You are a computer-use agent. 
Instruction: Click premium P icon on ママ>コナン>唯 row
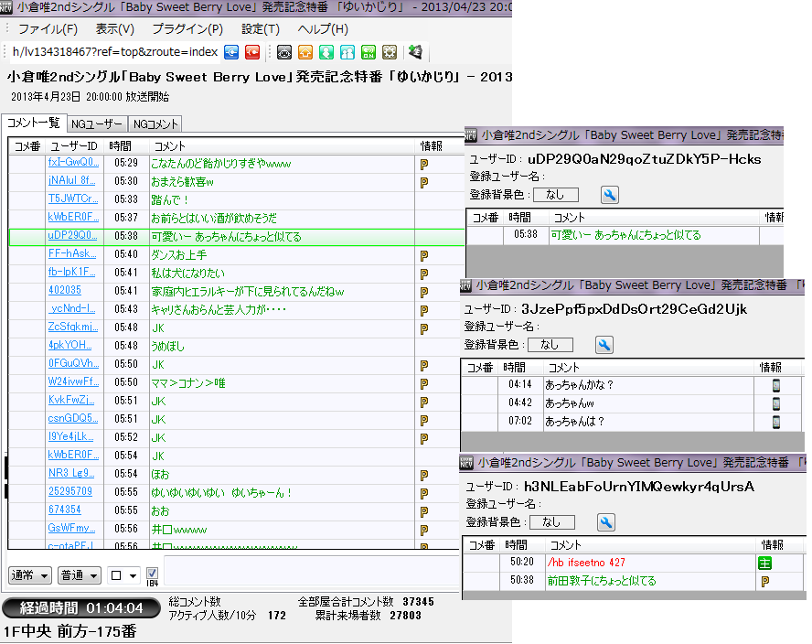point(424,383)
